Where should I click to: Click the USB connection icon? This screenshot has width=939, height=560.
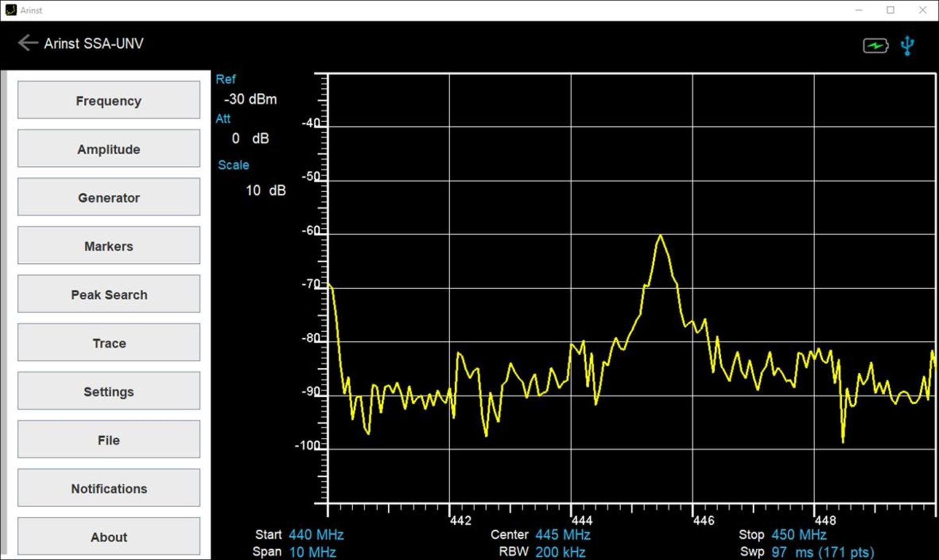coord(907,46)
